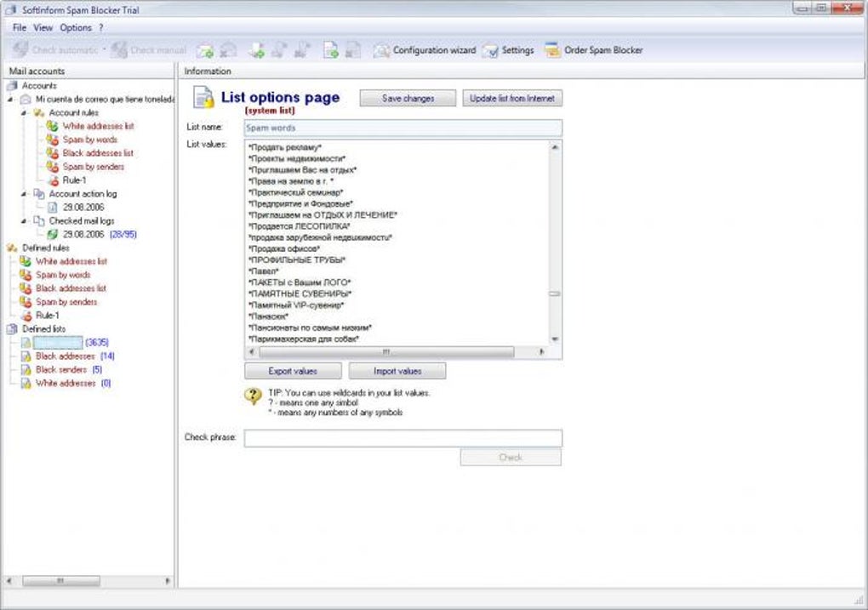The height and width of the screenshot is (610, 868).
Task: Click the List values vertical scrollbar thumb
Action: 555,294
